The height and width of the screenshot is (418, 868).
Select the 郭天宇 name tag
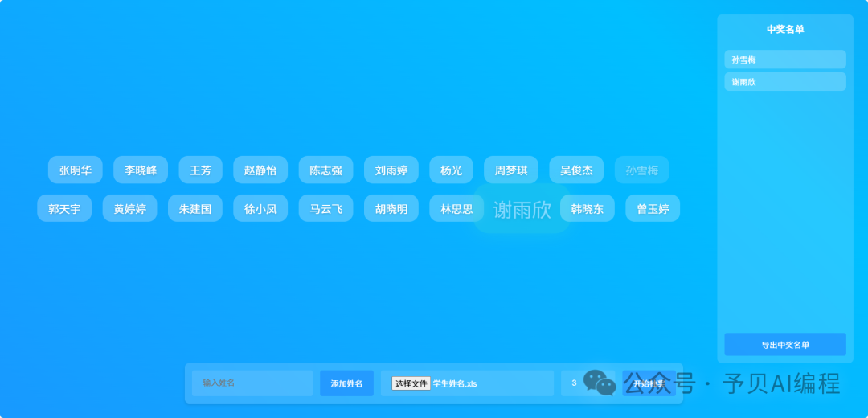64,209
